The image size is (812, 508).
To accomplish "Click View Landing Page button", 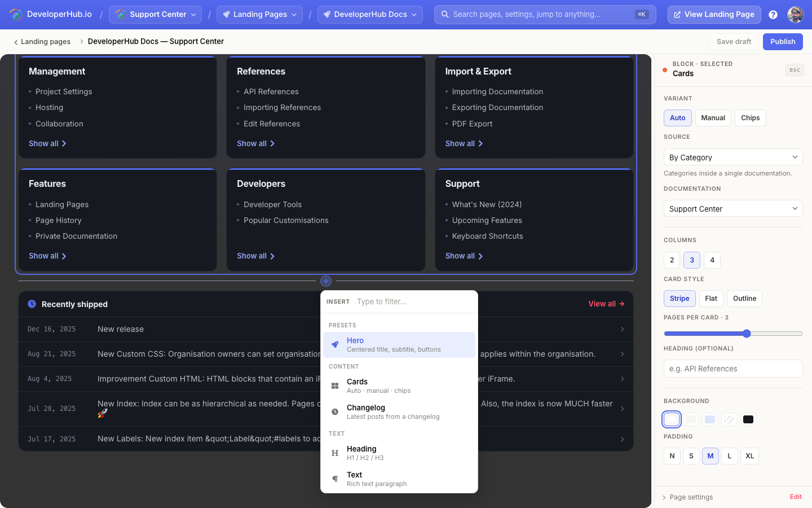I will [714, 15].
